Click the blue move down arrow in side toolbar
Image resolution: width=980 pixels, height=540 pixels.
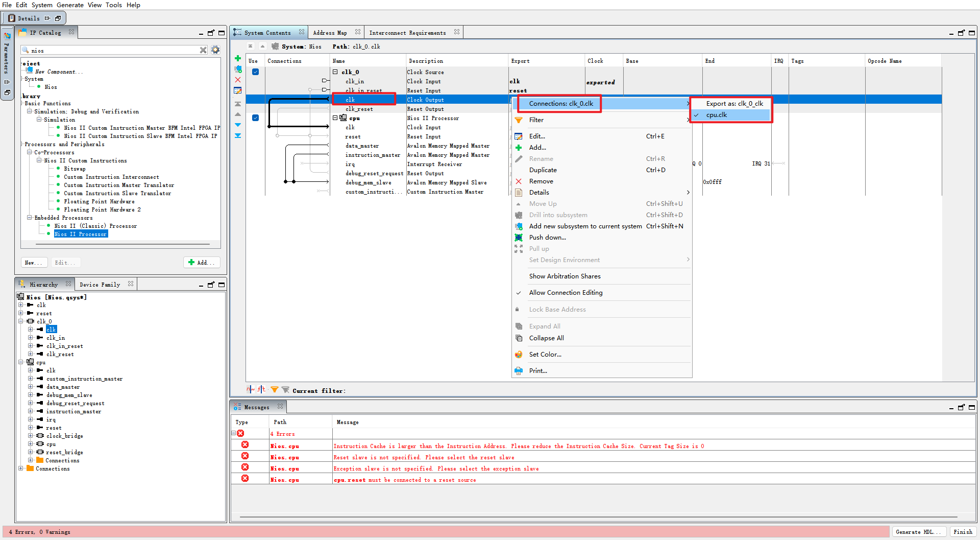tap(238, 125)
